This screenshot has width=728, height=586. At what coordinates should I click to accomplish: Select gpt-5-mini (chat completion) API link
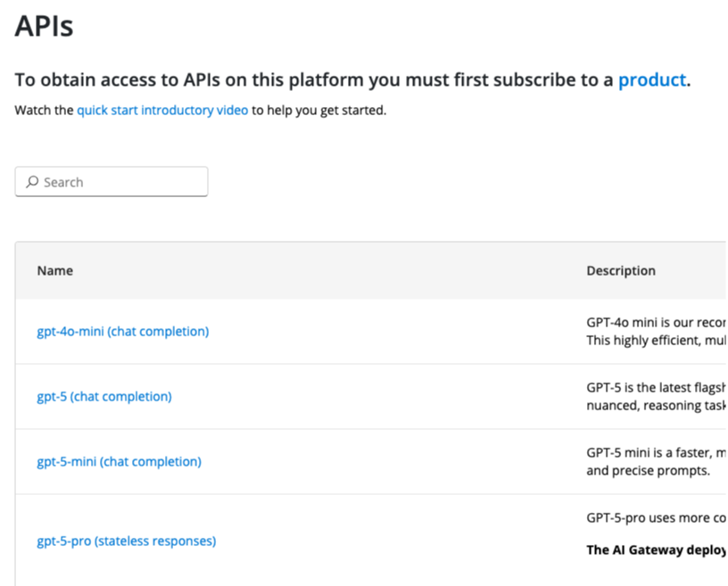[x=119, y=462]
